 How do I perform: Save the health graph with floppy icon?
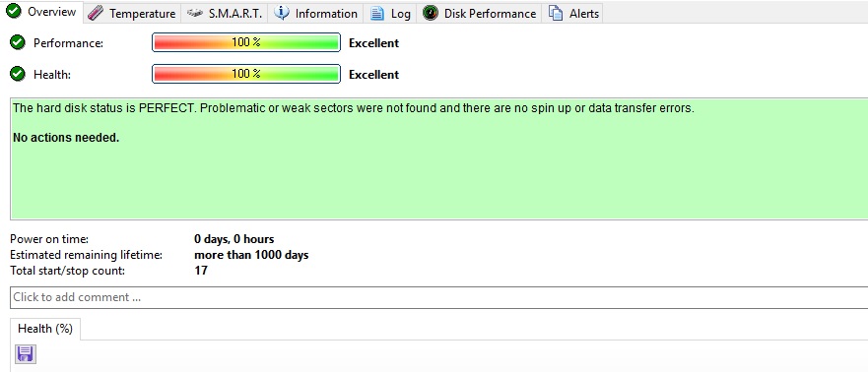25,353
